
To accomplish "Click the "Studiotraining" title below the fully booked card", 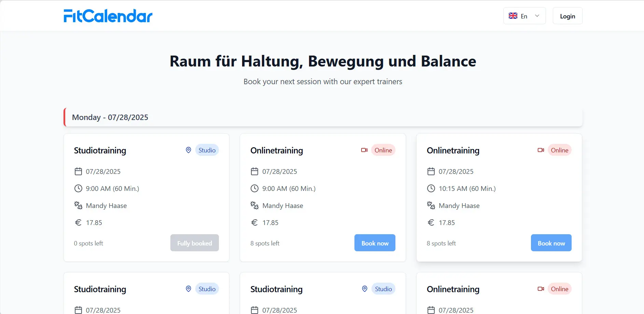I will [100, 289].
